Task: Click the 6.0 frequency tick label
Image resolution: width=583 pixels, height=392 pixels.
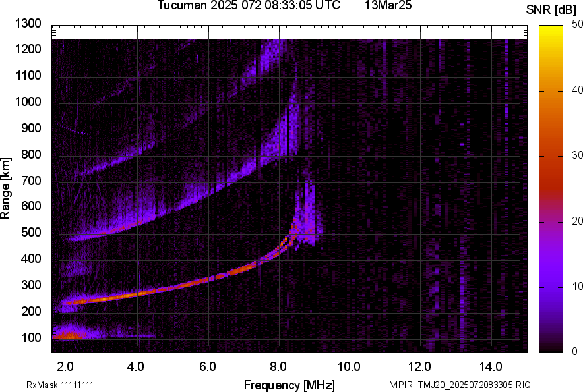Action: 208,367
